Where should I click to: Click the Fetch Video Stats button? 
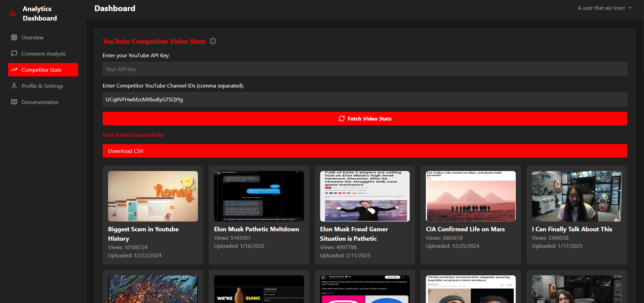coord(365,119)
